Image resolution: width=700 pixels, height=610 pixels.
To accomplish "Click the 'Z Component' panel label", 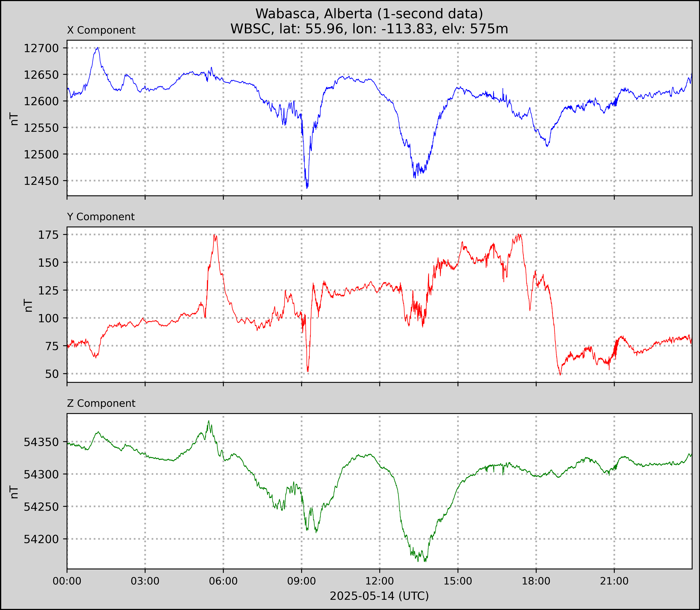I will click(101, 403).
